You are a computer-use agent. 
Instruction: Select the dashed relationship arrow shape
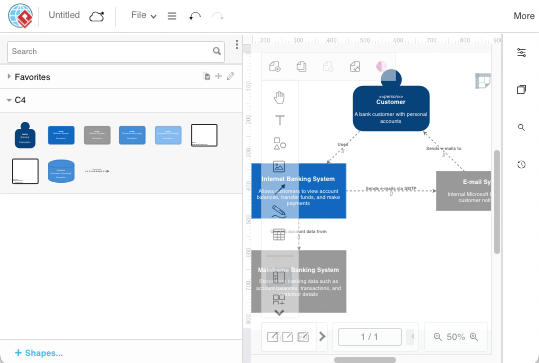[x=97, y=171]
